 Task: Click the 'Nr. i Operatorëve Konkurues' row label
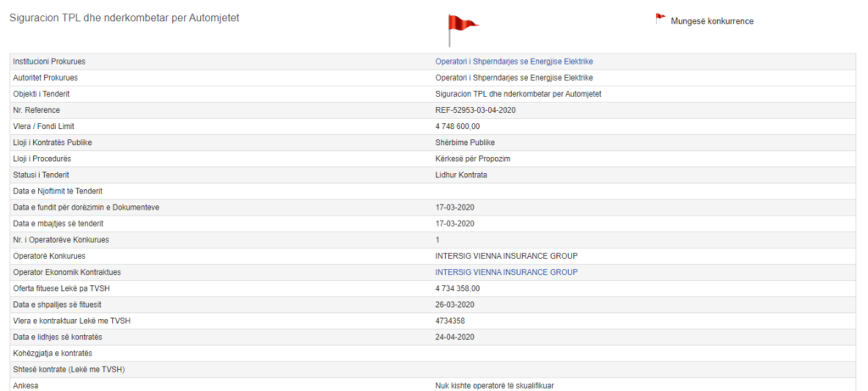pyautogui.click(x=60, y=240)
